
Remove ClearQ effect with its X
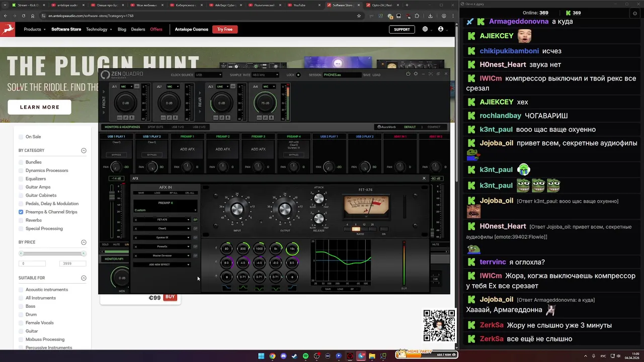coord(136,229)
